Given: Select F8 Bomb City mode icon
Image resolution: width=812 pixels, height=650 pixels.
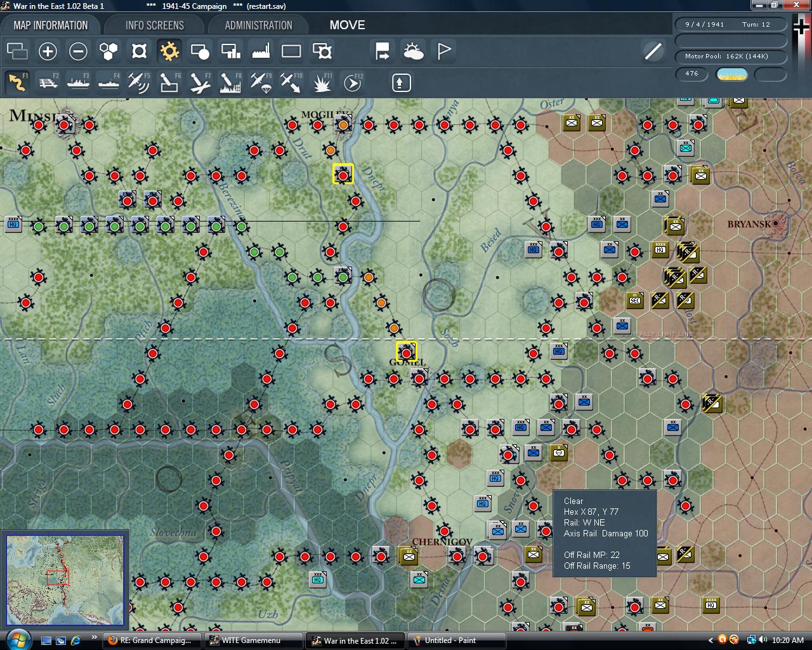Looking at the screenshot, I should (230, 83).
